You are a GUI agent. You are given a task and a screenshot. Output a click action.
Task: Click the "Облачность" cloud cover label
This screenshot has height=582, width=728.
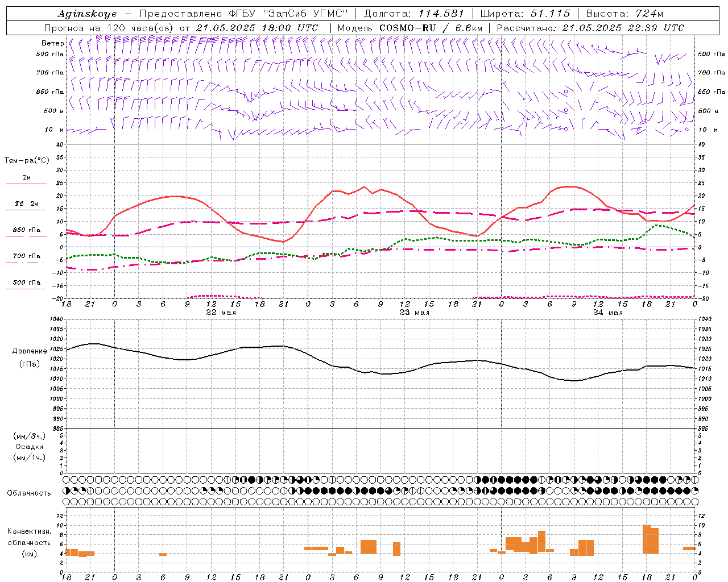click(x=29, y=493)
